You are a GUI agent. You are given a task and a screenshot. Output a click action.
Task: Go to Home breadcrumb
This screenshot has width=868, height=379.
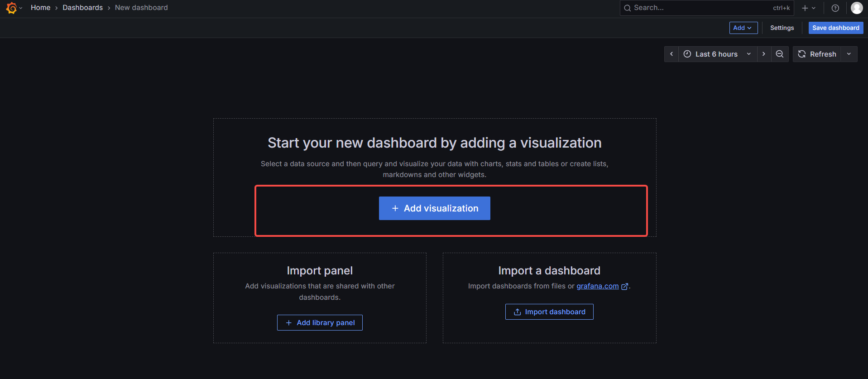pyautogui.click(x=40, y=8)
